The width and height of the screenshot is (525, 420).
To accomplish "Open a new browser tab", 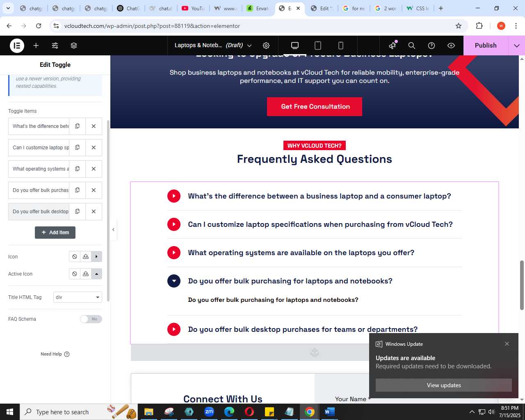I will 441,8.
